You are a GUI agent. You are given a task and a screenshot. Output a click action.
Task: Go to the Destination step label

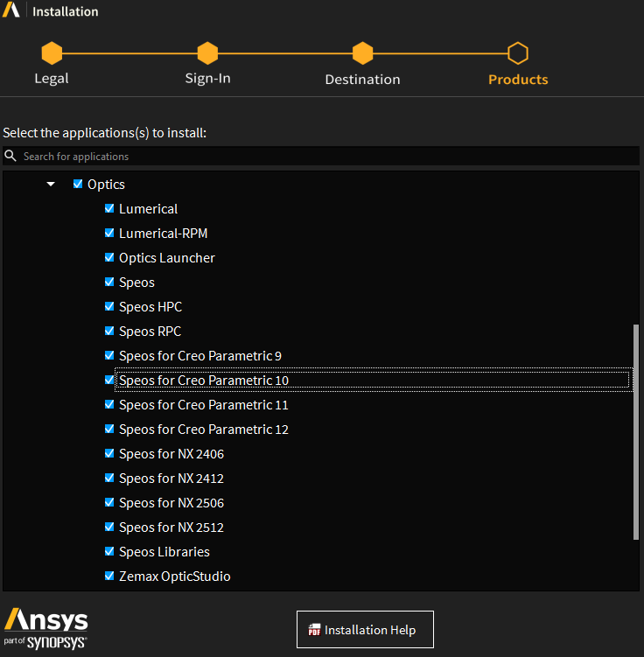pos(363,80)
